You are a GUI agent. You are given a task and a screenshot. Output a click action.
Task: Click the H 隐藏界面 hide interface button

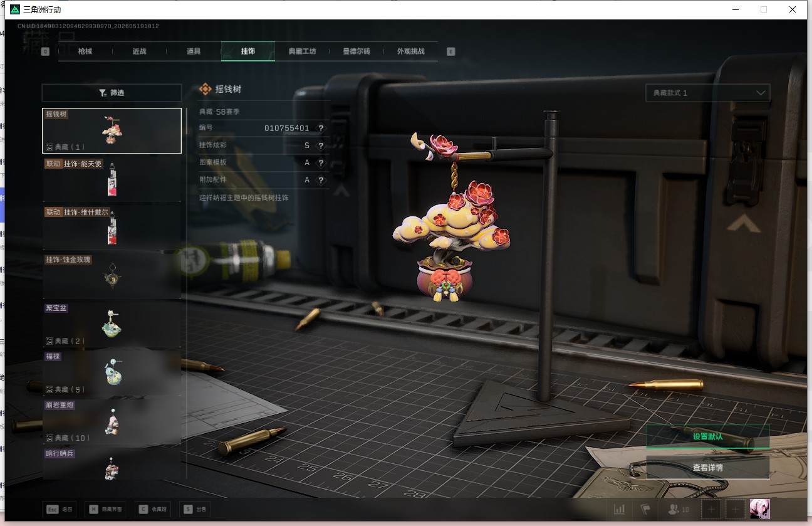(x=105, y=510)
